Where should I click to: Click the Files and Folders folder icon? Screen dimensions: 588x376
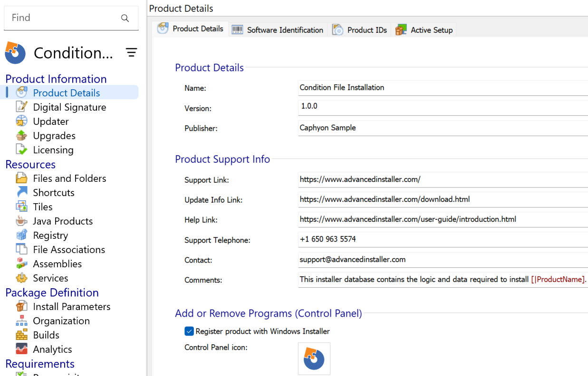21,178
